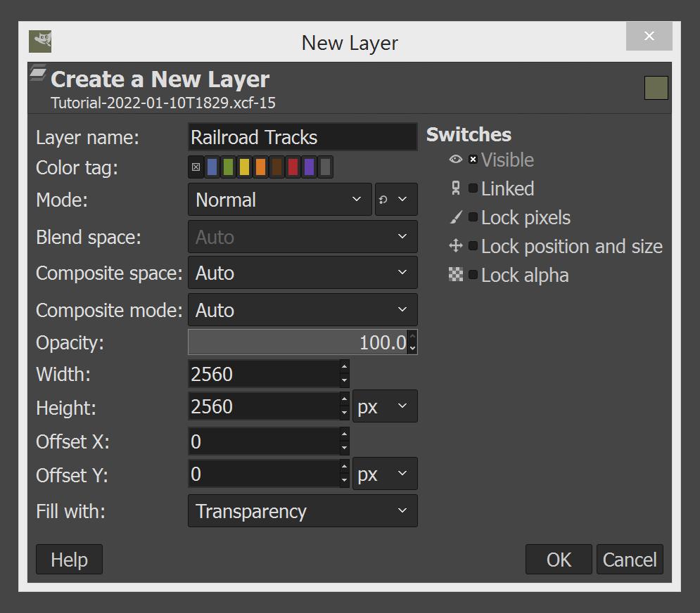This screenshot has width=700, height=613.
Task: Open the layer mode group switch button
Action: [396, 200]
